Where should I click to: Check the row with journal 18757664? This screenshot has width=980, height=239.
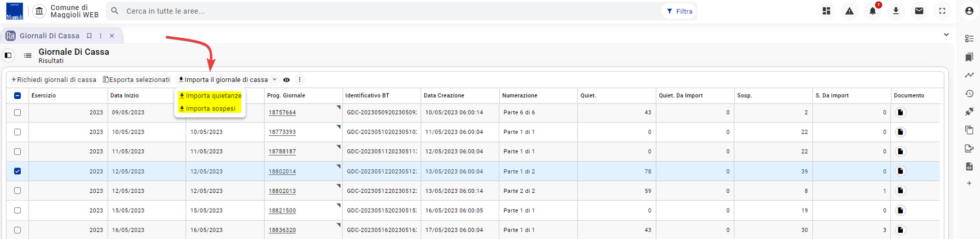[x=17, y=113]
